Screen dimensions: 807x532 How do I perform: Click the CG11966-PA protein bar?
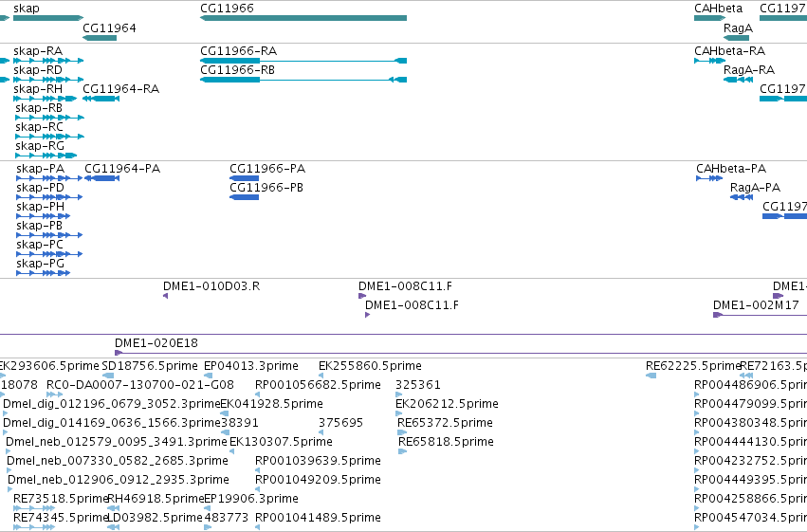coord(244,178)
